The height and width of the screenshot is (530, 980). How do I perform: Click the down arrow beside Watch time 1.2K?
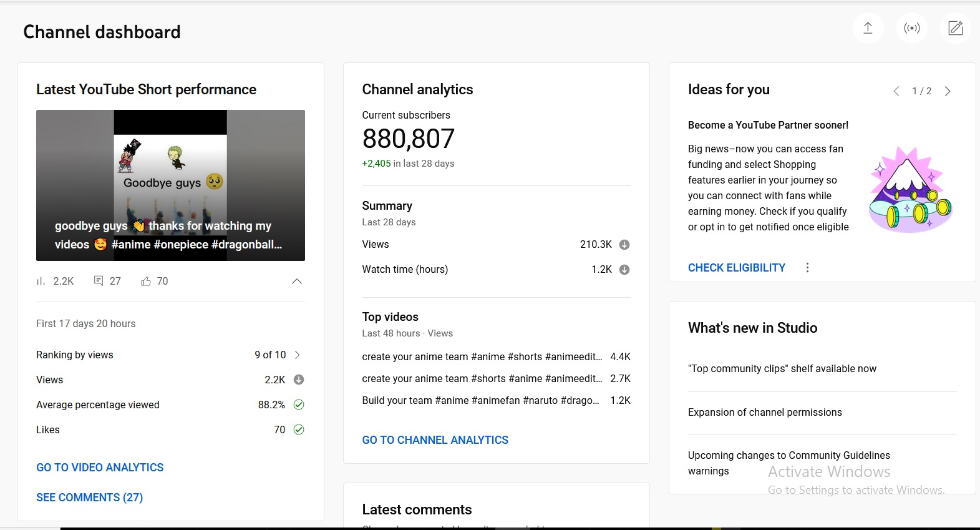(x=624, y=270)
